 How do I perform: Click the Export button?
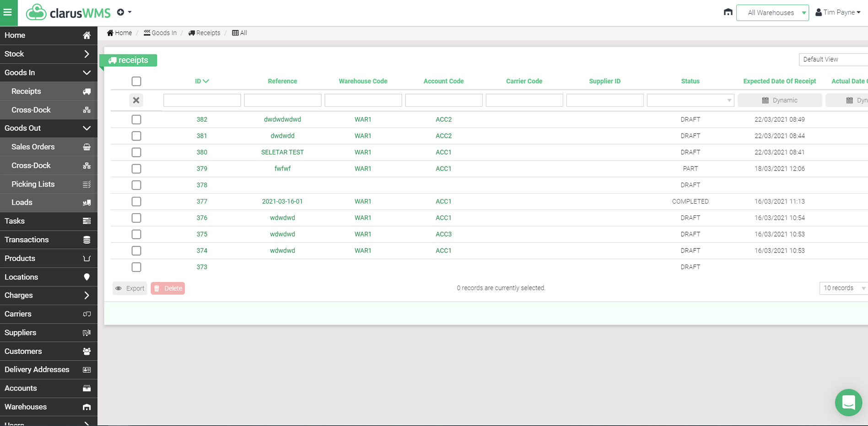coord(130,288)
